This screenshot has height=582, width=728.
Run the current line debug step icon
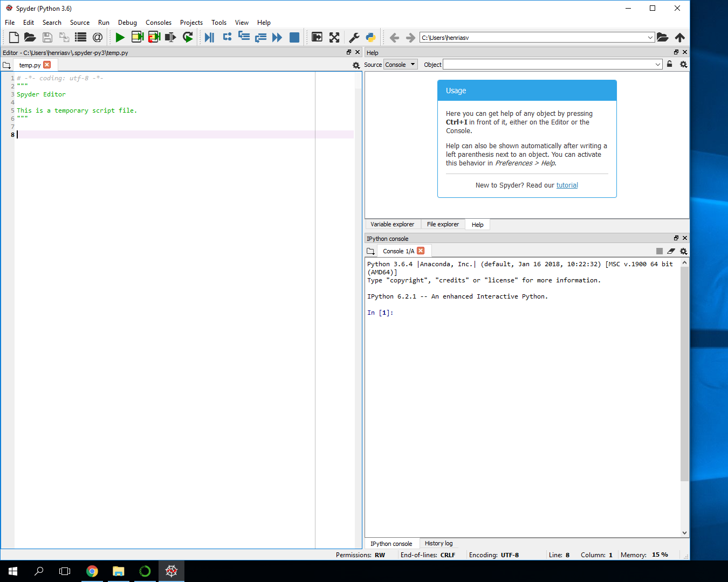(x=227, y=37)
